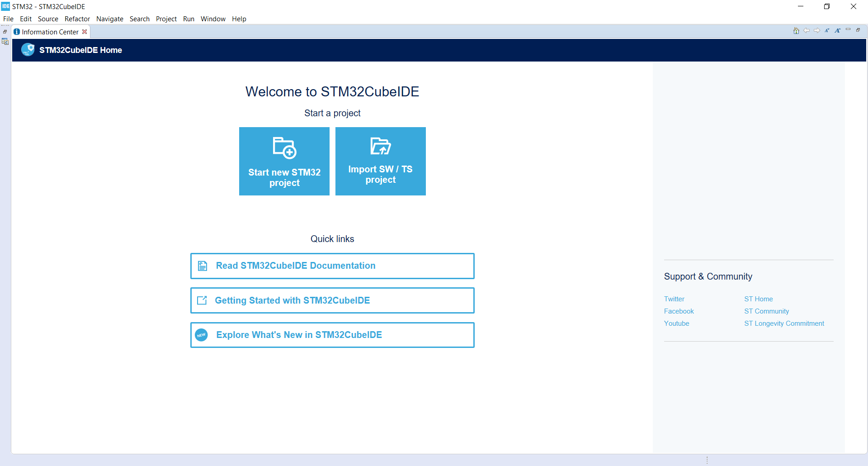Screen dimensions: 868x466
Task: Click the navigate forward arrow icon
Action: tap(817, 31)
